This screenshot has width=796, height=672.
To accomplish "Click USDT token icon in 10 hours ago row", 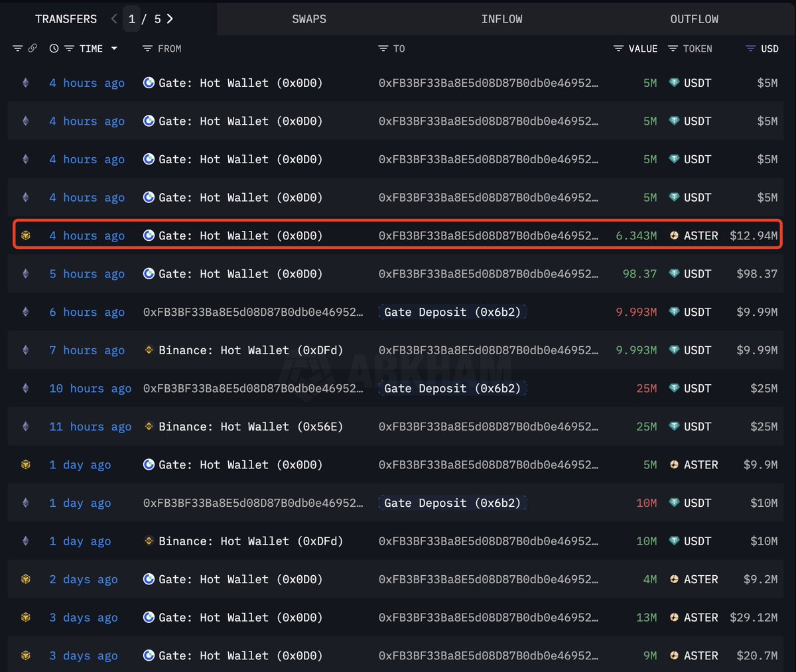I will click(674, 388).
